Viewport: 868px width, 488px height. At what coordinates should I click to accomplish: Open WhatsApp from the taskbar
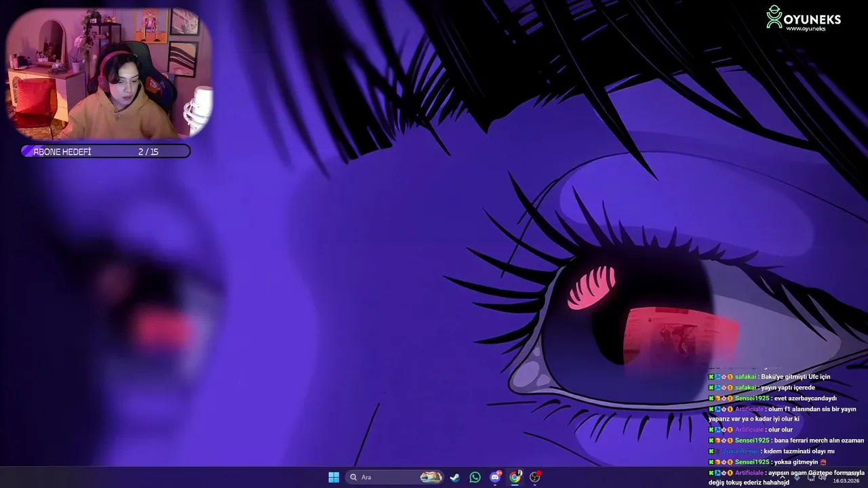tap(475, 477)
